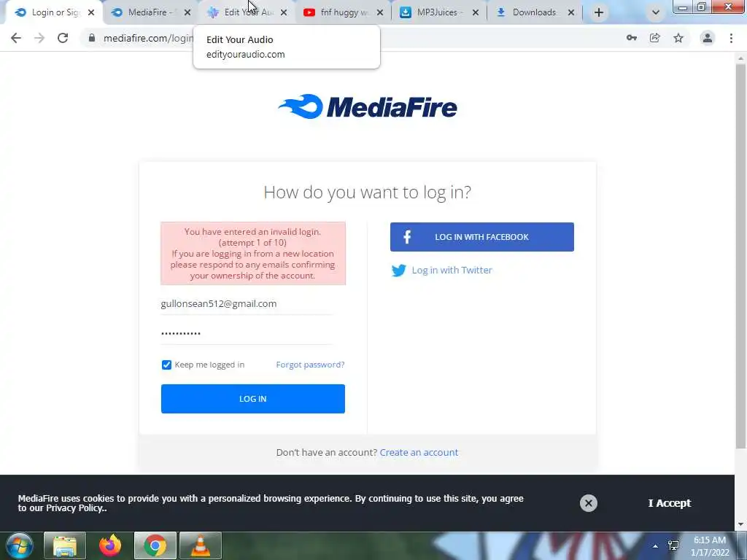Open VLC media player from taskbar
The height and width of the screenshot is (560, 747).
(201, 545)
